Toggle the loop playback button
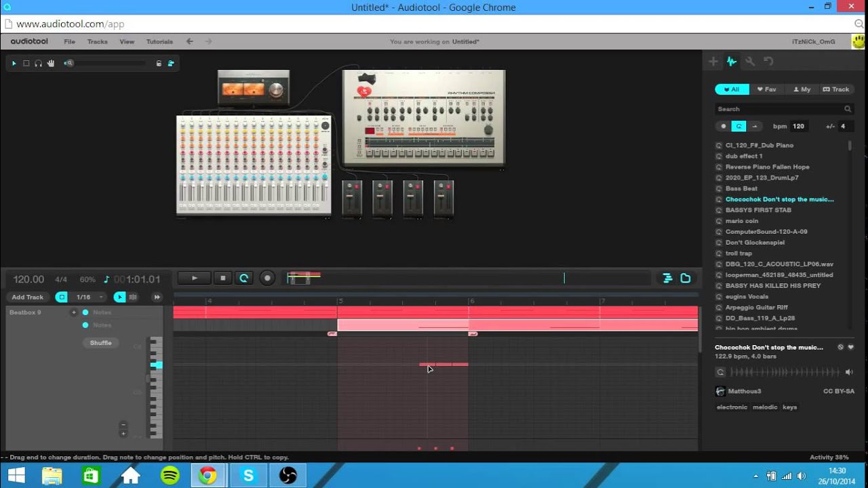 [244, 278]
